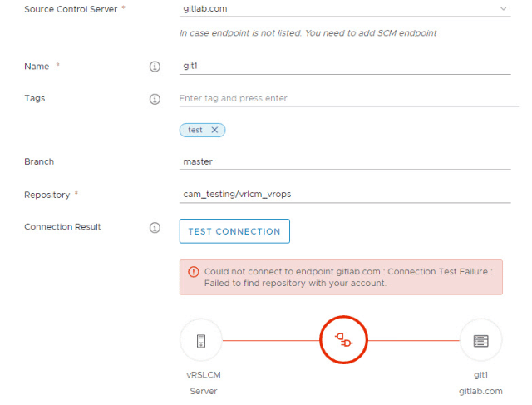Click the 'Could not connect to endpoint' message
The width and height of the screenshot is (532, 405).
pyautogui.click(x=347, y=277)
